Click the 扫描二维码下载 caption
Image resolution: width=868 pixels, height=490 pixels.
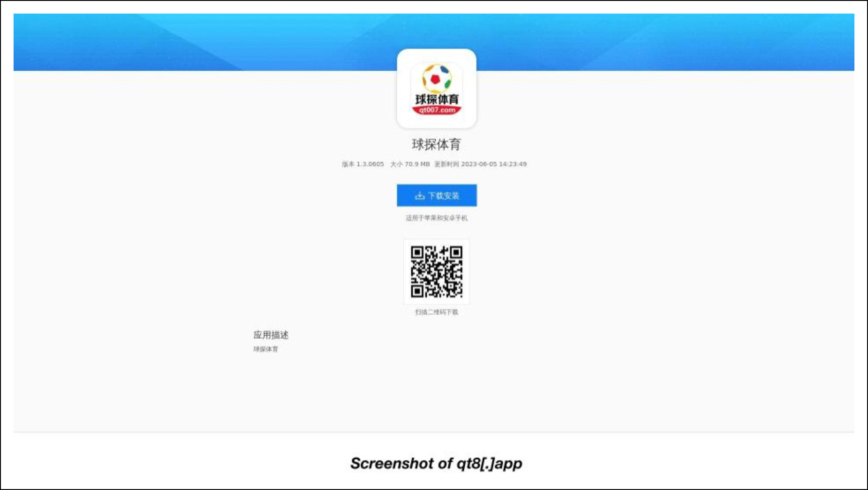point(436,312)
